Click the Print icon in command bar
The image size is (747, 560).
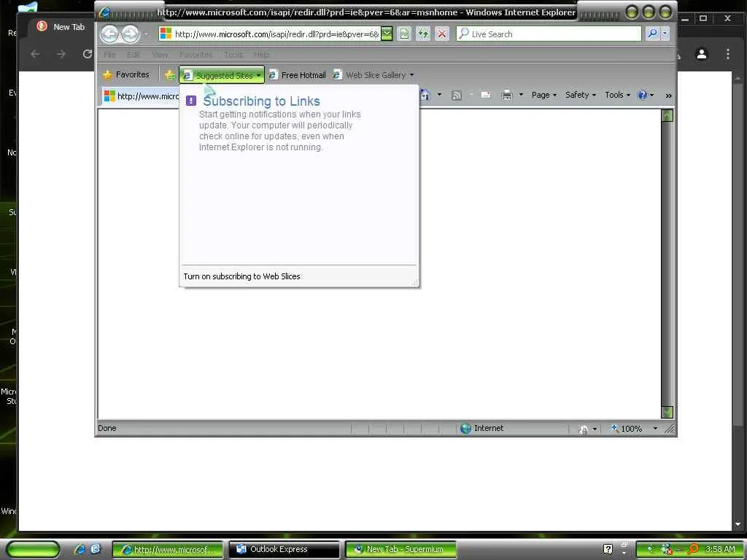coord(507,96)
